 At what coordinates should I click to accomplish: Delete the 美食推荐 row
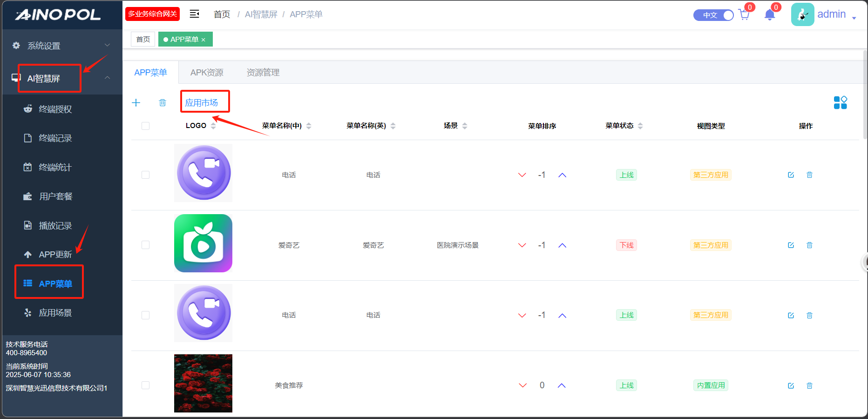pos(809,385)
